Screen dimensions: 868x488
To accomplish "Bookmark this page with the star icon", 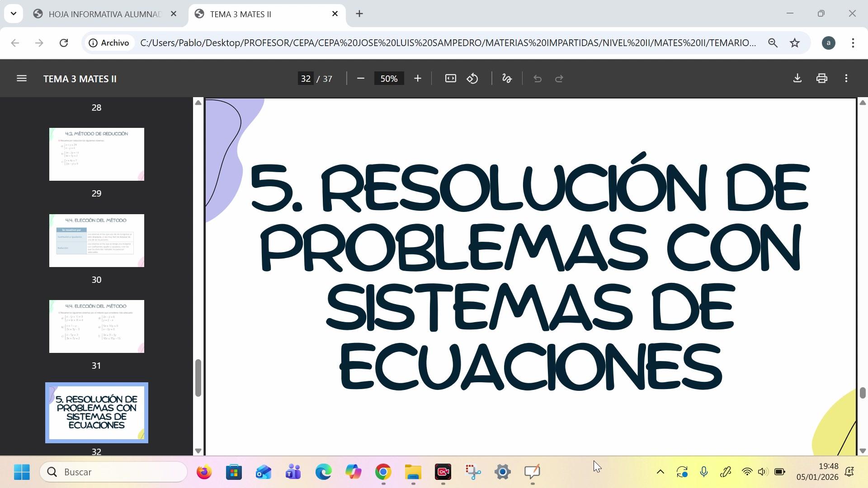I will point(794,43).
